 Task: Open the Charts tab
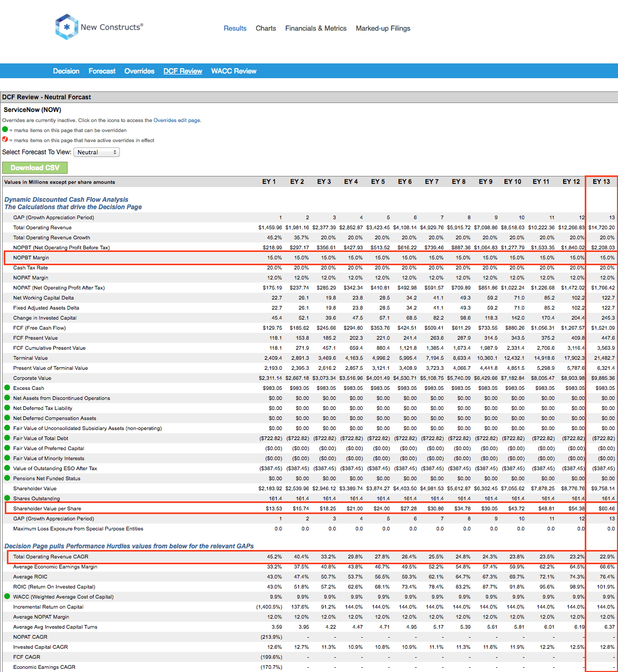click(266, 29)
